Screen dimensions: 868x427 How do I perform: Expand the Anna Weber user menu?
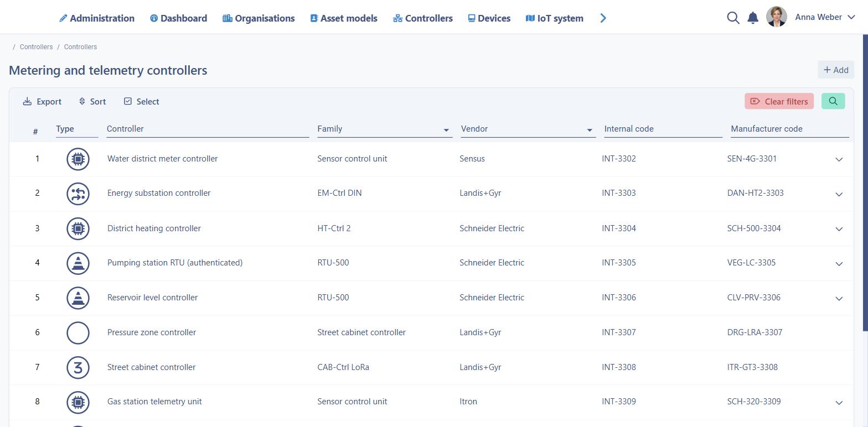[825, 17]
